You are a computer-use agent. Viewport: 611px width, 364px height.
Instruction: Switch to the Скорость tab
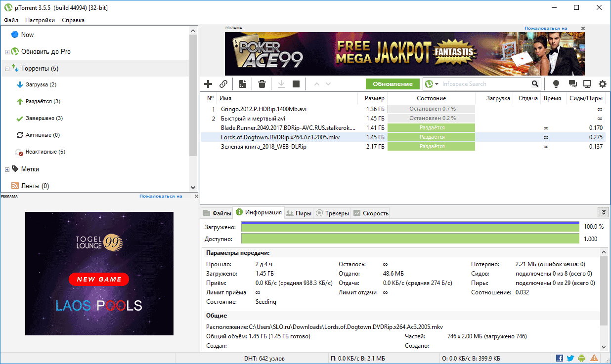(371, 213)
